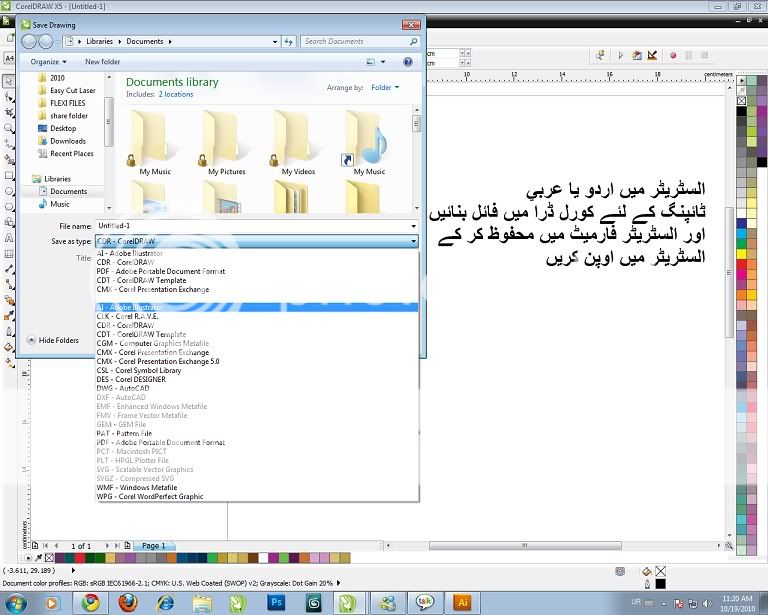The height and width of the screenshot is (615, 768).
Task: Click the Search Documents field
Action: click(x=355, y=42)
